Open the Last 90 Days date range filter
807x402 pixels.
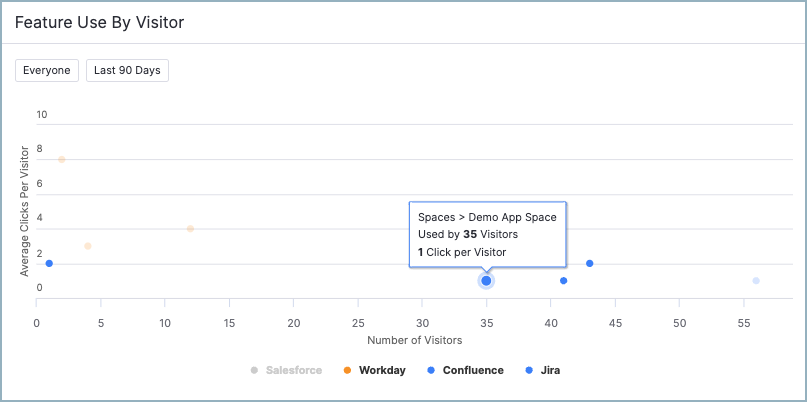pos(127,71)
